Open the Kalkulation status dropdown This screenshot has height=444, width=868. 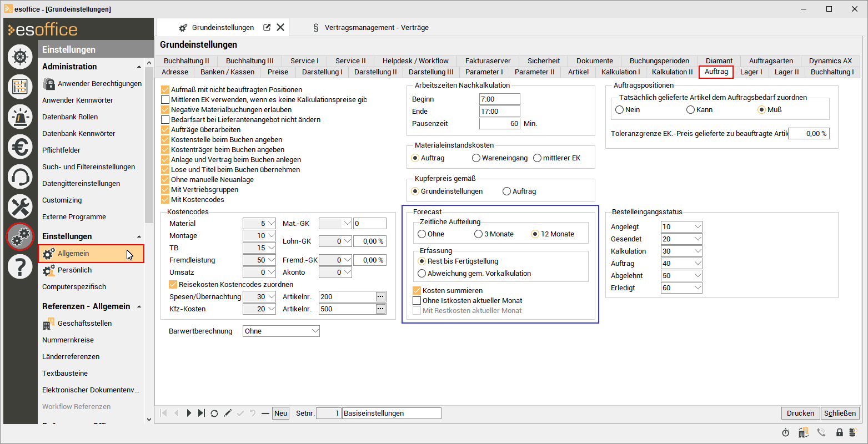click(x=698, y=251)
